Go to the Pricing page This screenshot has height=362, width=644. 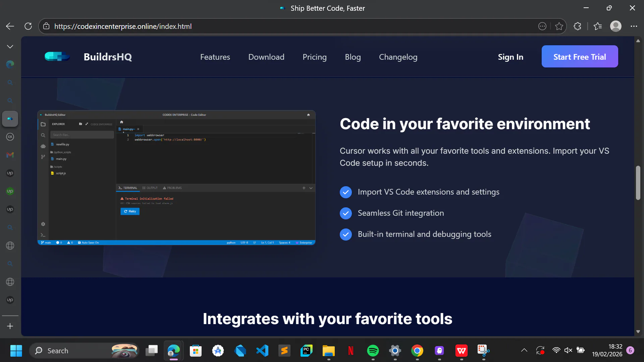315,57
